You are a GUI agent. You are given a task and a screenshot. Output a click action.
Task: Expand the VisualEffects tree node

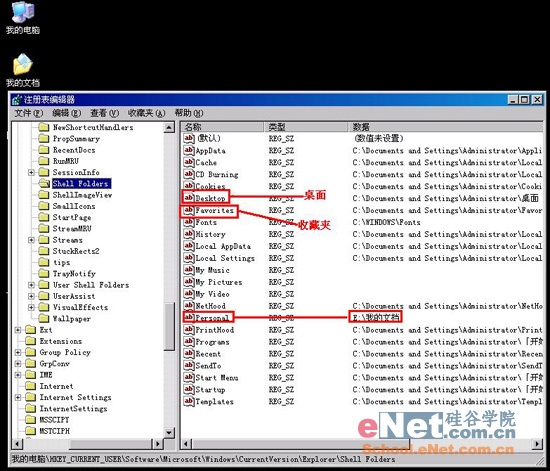(31, 307)
